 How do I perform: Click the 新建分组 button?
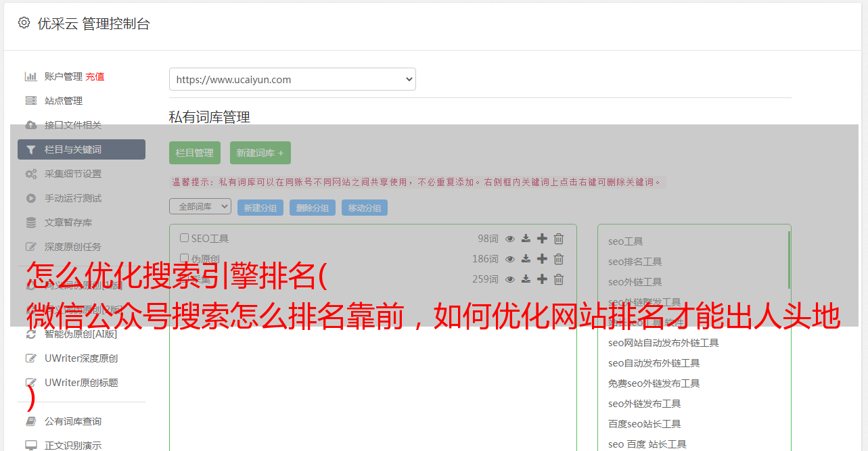(x=260, y=208)
